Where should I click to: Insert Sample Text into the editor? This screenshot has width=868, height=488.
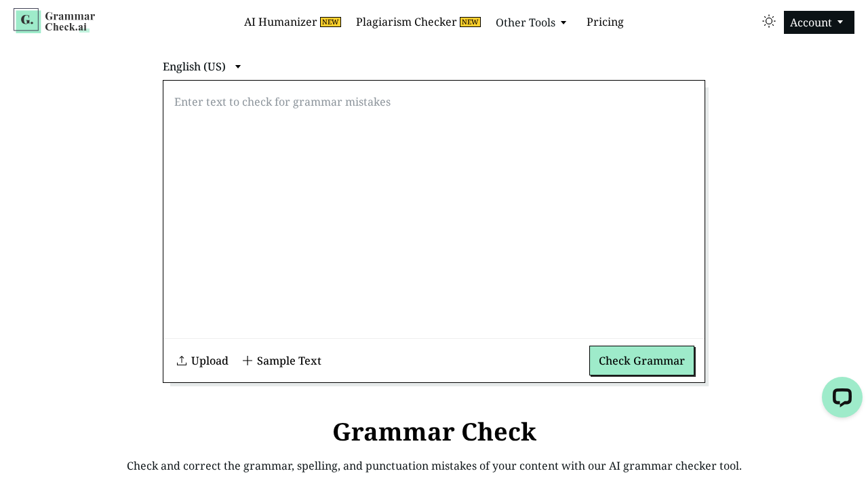[x=289, y=361]
